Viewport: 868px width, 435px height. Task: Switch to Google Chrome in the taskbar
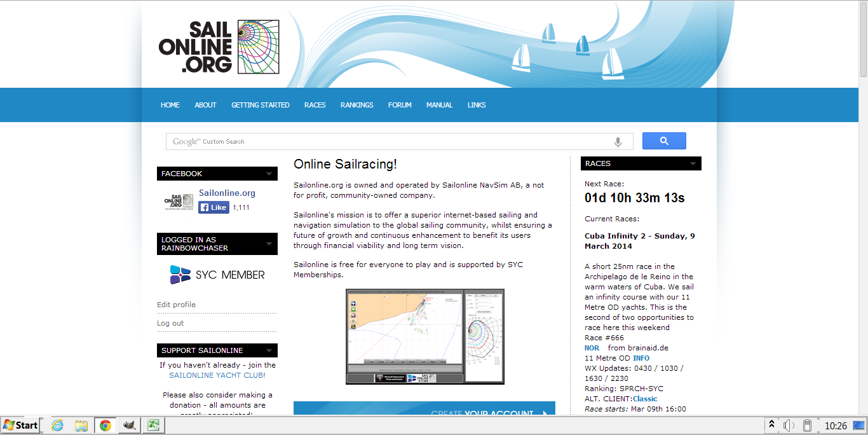(x=105, y=425)
